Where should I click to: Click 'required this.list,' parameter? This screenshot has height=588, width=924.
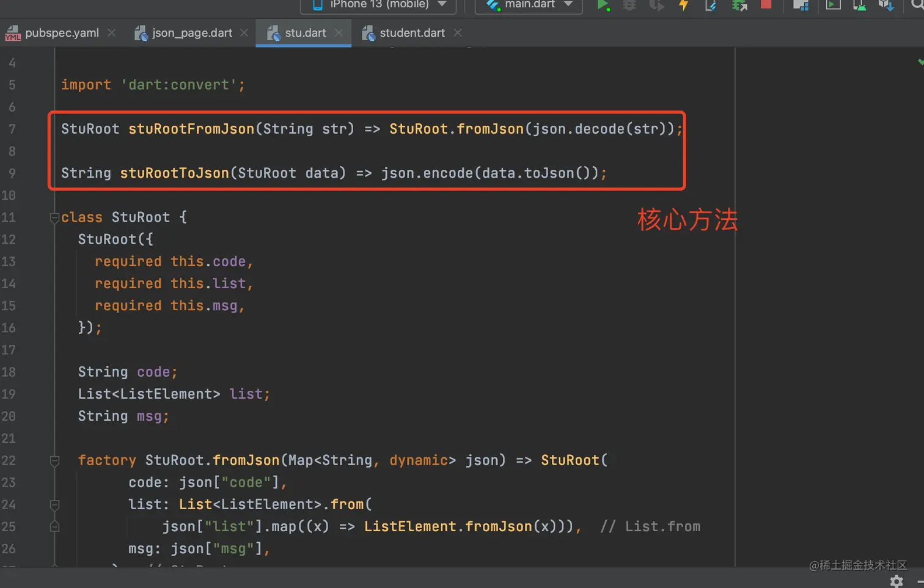tap(174, 283)
